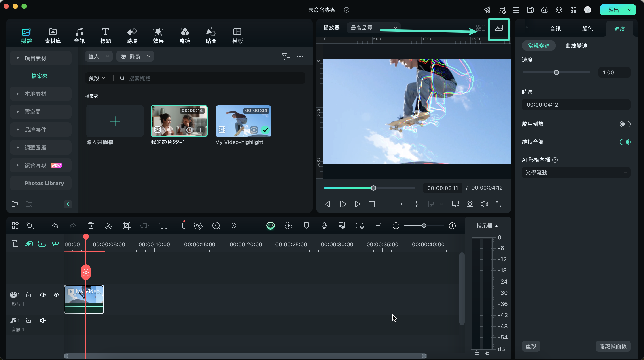Open the render preview icon
The width and height of the screenshot is (644, 360).
(288, 226)
